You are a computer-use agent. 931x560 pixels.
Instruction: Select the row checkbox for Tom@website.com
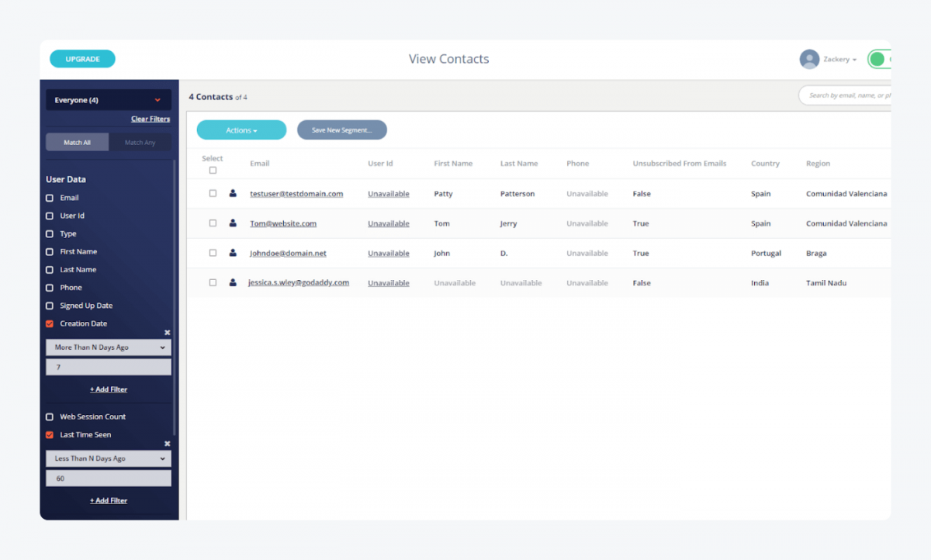[213, 223]
